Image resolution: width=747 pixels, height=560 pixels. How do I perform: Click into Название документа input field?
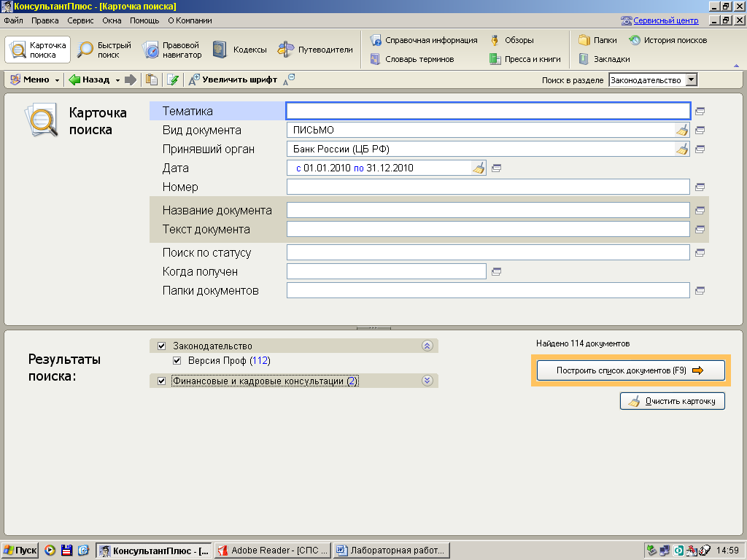[x=488, y=210]
